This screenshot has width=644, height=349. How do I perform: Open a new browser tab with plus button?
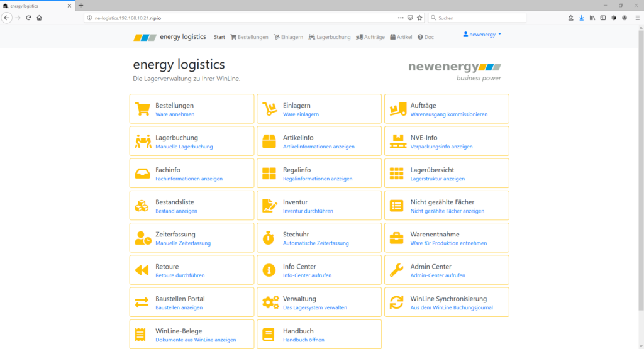point(81,6)
